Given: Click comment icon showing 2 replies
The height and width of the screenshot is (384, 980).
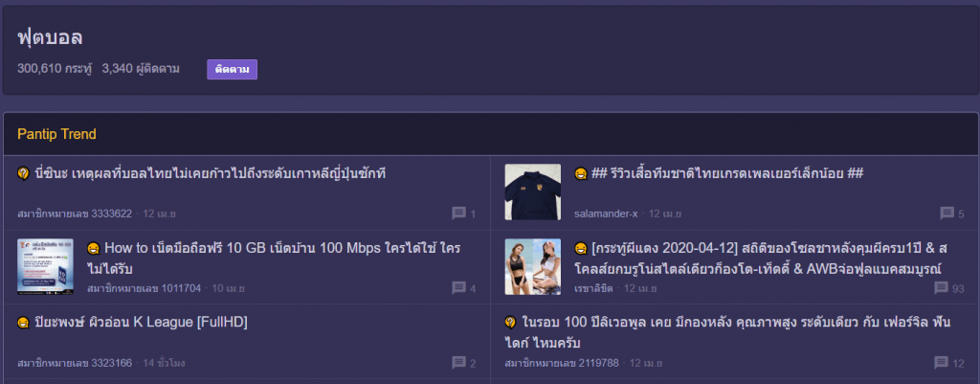Looking at the screenshot, I should [458, 363].
